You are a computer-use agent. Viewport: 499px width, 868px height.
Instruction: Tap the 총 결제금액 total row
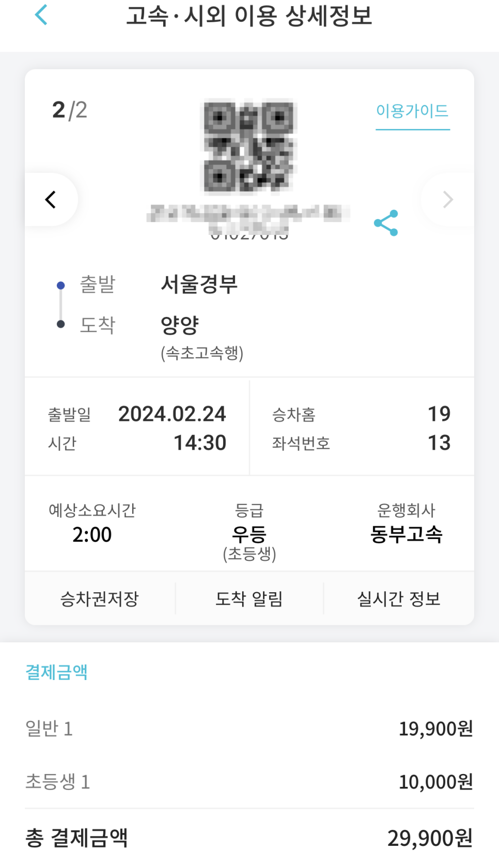click(x=249, y=838)
